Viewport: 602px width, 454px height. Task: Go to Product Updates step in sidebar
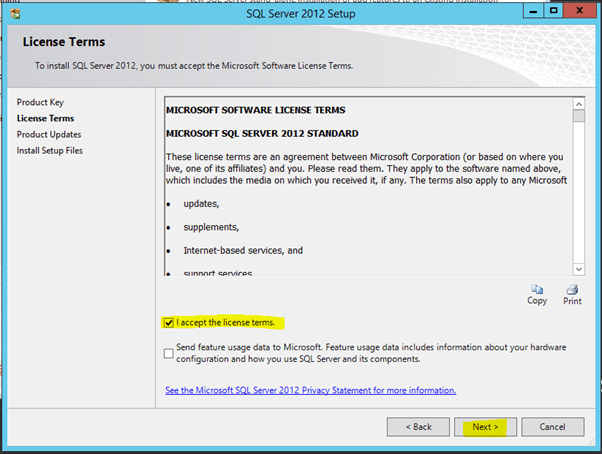pyautogui.click(x=49, y=134)
